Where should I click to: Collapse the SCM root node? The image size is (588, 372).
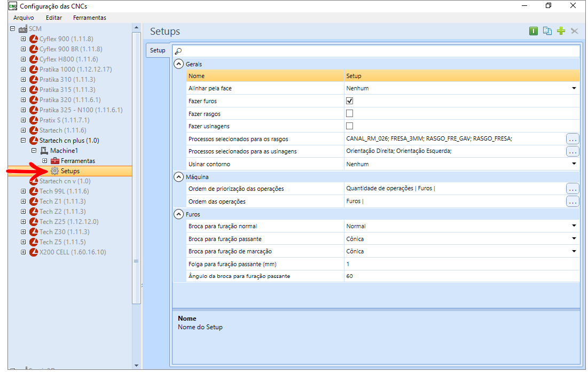[x=12, y=29]
